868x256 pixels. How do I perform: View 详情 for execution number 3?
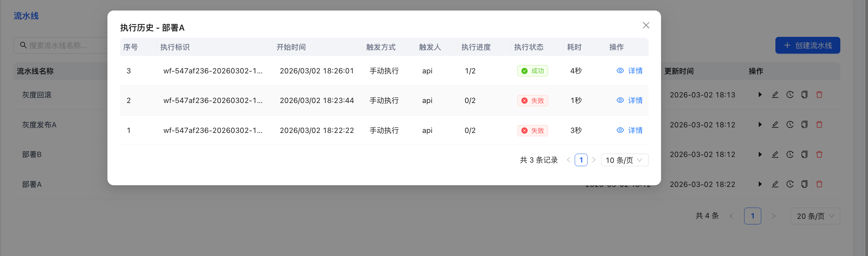629,71
